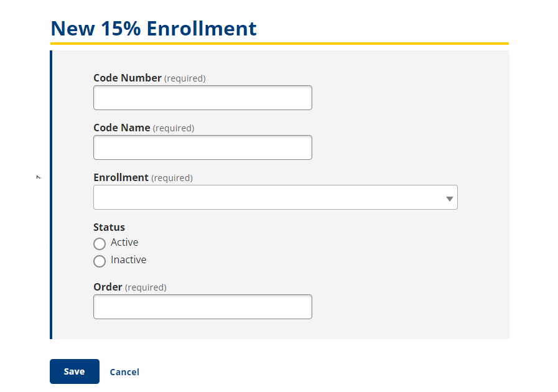Click the "Code Name" field label

[121, 128]
